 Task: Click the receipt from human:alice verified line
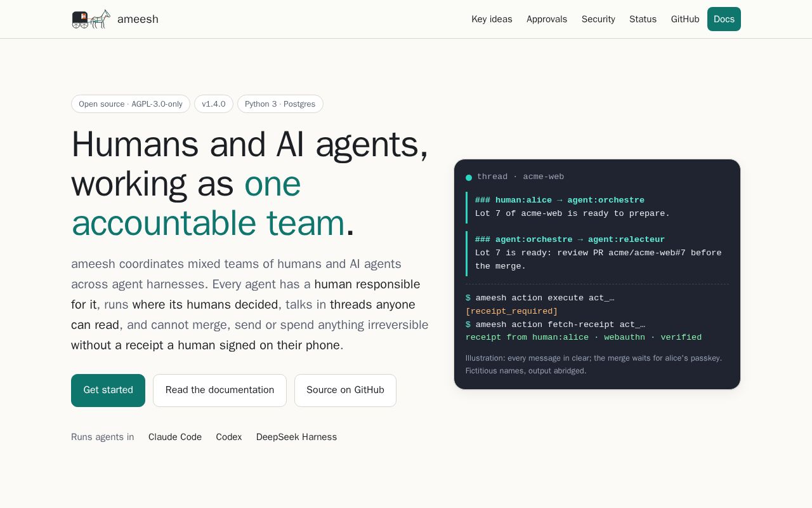pyautogui.click(x=584, y=337)
